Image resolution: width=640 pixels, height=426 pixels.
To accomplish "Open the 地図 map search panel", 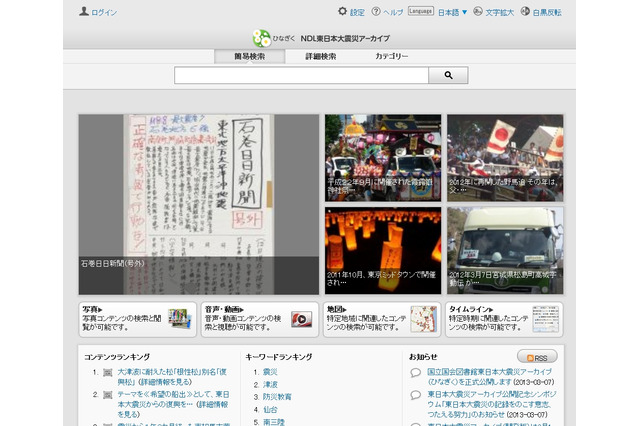I will pyautogui.click(x=382, y=320).
